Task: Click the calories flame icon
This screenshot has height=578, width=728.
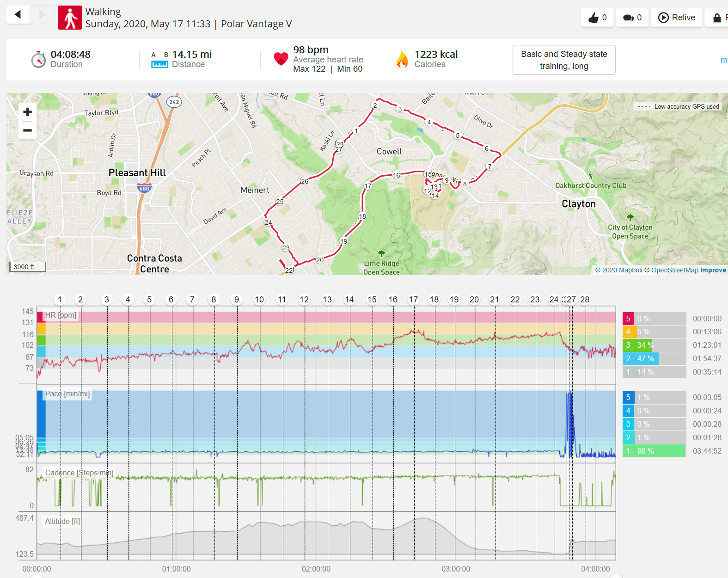Action: tap(403, 59)
